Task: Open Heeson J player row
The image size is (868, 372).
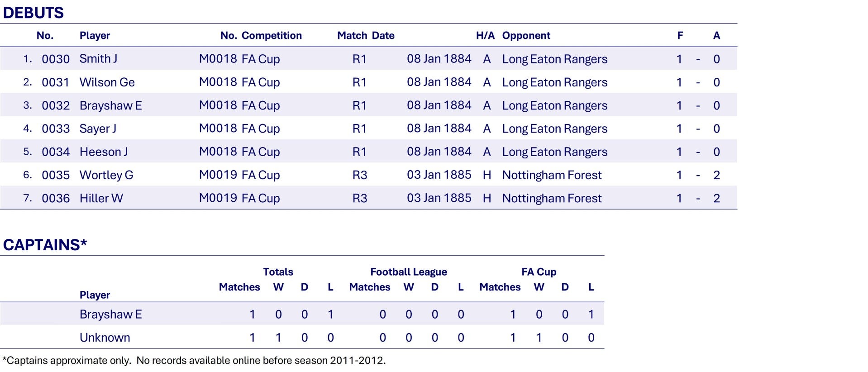Action: point(103,152)
